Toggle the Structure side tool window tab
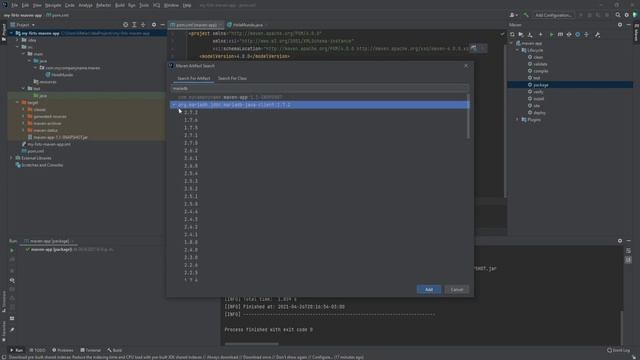The width and height of the screenshot is (640, 360). 4,301
